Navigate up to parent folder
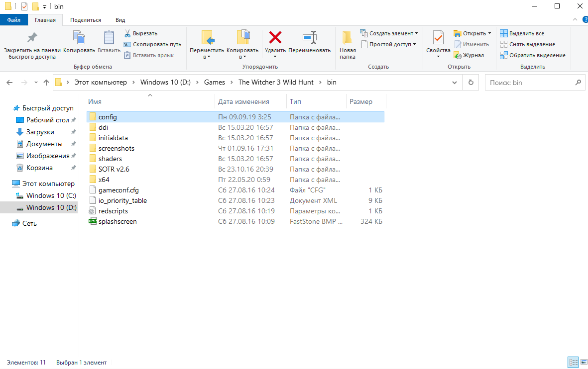The image size is (588, 369). [x=46, y=82]
